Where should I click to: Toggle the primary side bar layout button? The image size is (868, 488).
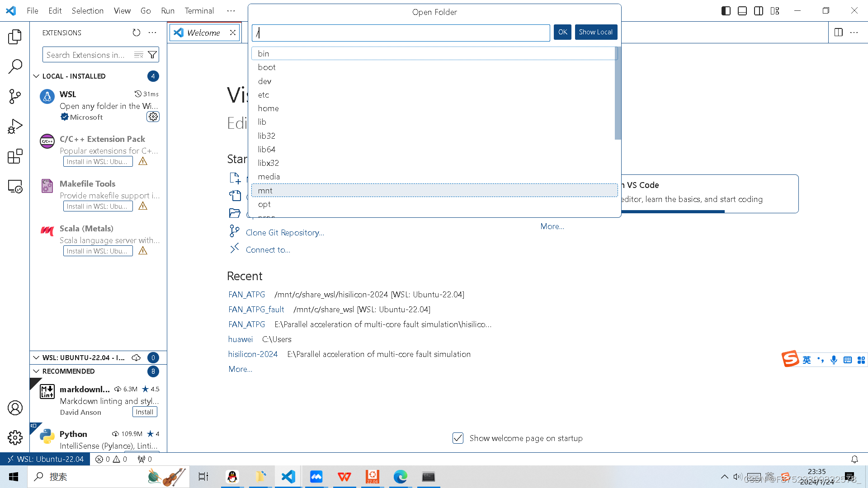pos(726,11)
